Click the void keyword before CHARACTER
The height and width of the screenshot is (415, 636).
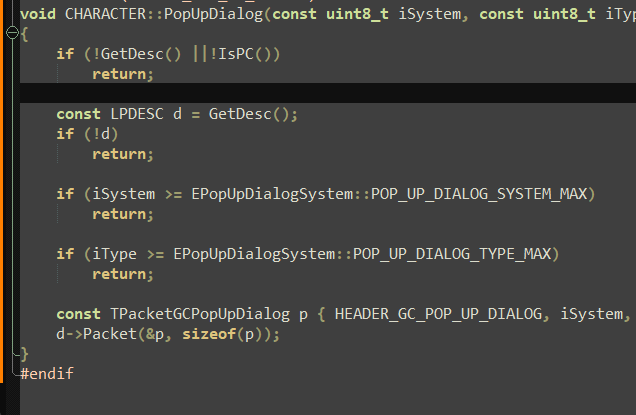tap(38, 14)
